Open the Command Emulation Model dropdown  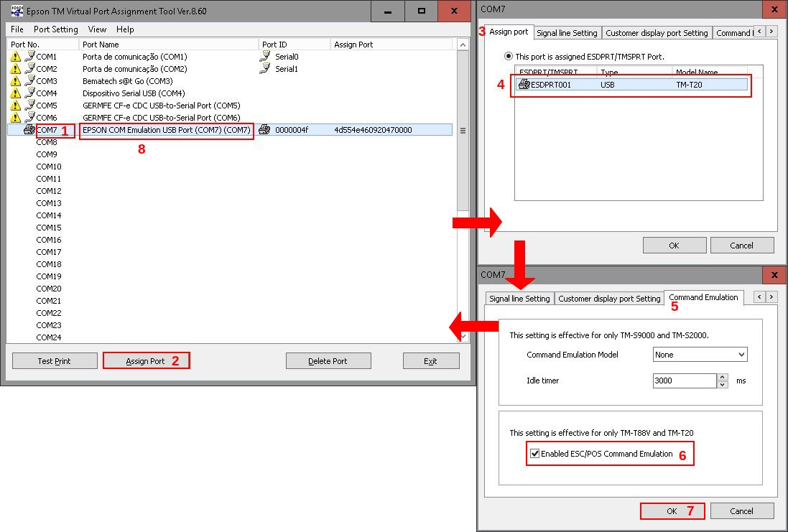700,354
